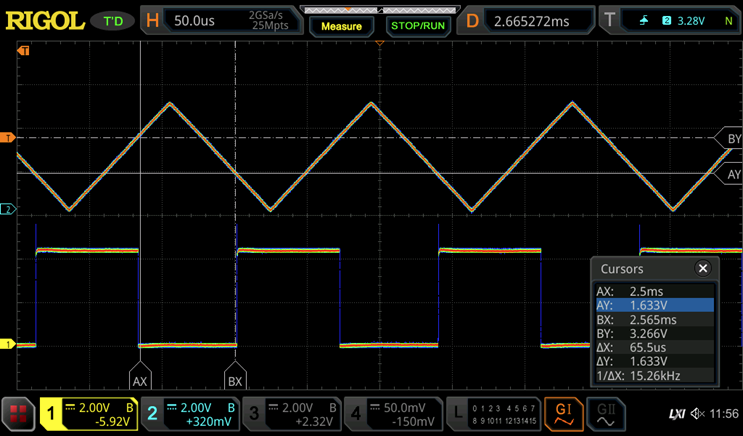Select the AY cursor row
743x436 pixels.
coord(654,305)
